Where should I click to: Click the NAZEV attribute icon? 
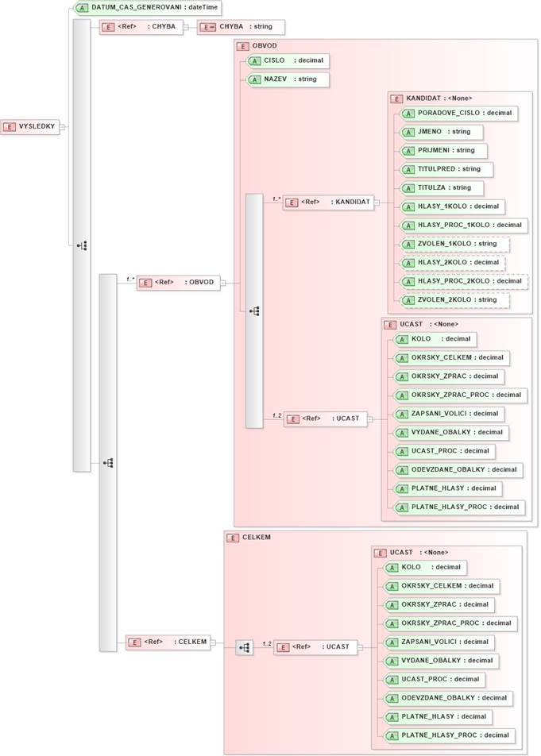(254, 79)
